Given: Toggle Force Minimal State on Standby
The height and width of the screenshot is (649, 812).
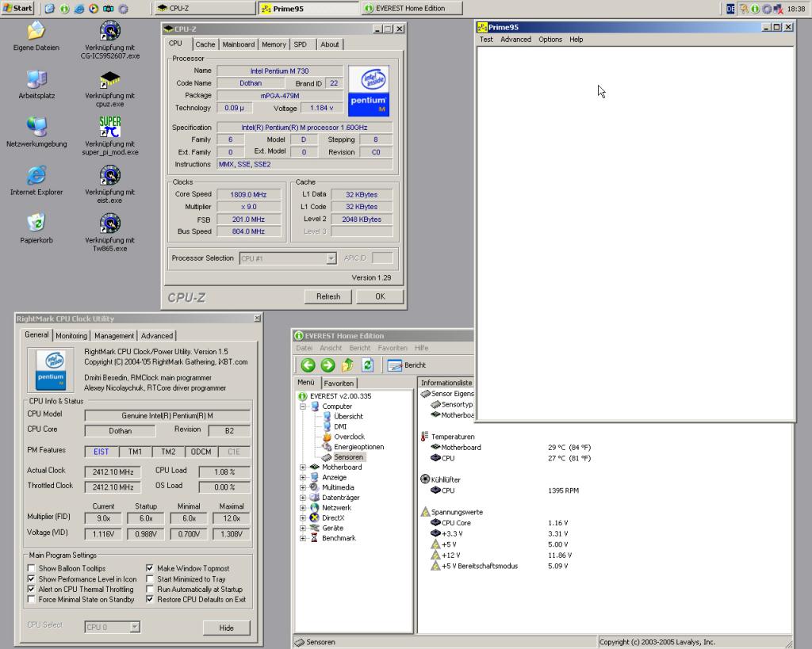Looking at the screenshot, I should click(32, 599).
